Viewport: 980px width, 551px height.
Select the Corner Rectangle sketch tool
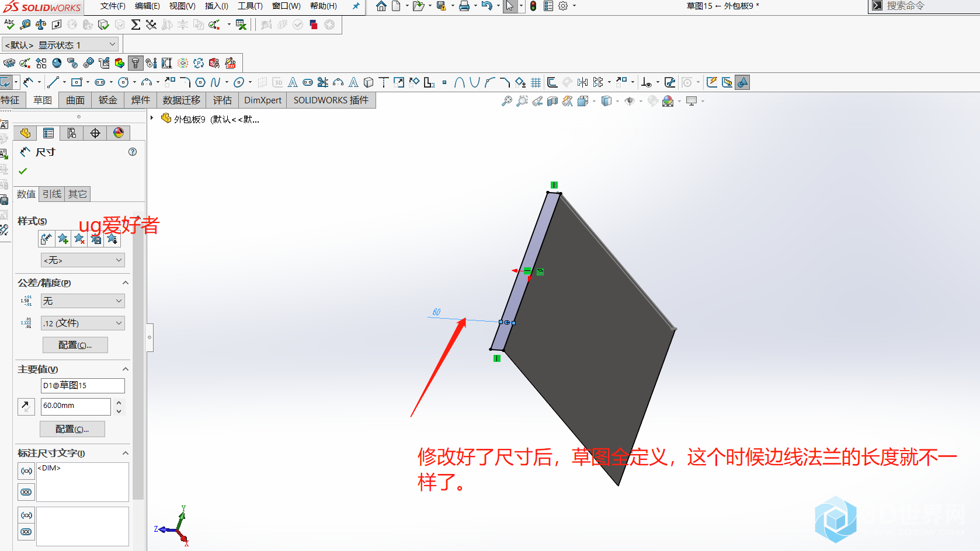tap(77, 82)
